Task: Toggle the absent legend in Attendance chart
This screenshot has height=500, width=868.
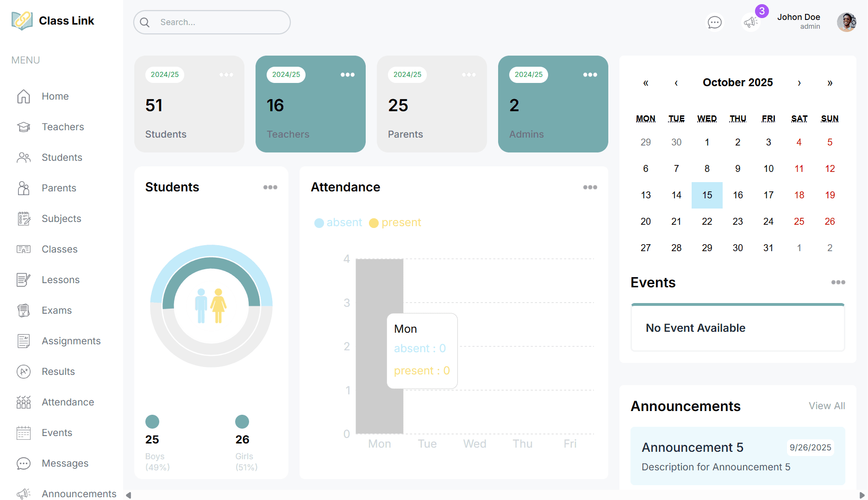Action: point(338,222)
